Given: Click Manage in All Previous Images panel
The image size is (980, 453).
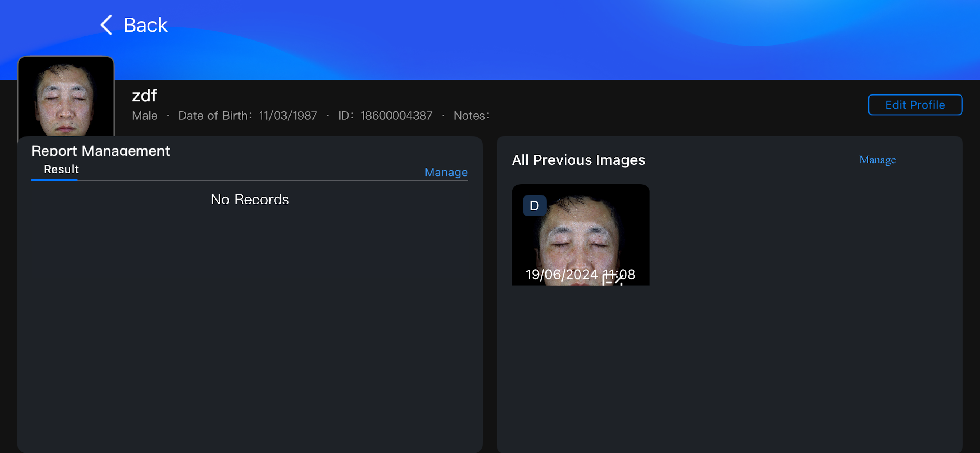Looking at the screenshot, I should pyautogui.click(x=877, y=160).
